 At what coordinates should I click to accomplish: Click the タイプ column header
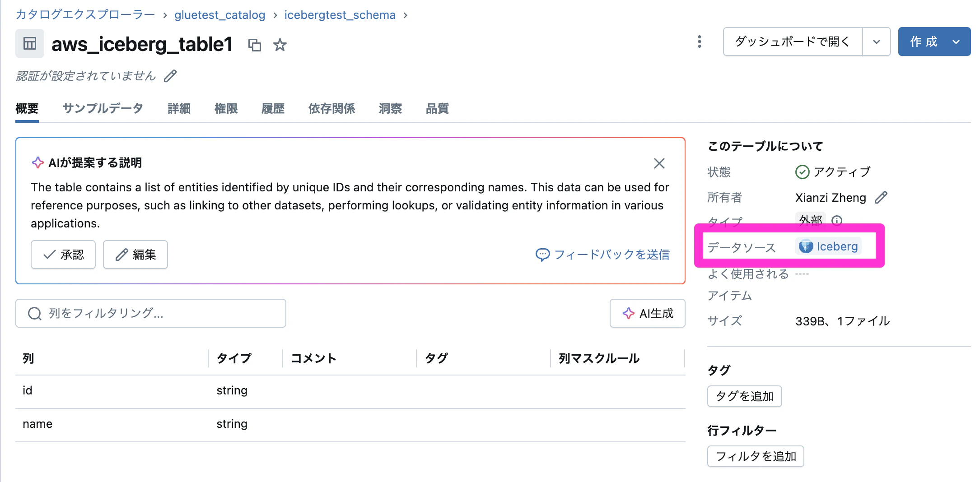pyautogui.click(x=234, y=358)
